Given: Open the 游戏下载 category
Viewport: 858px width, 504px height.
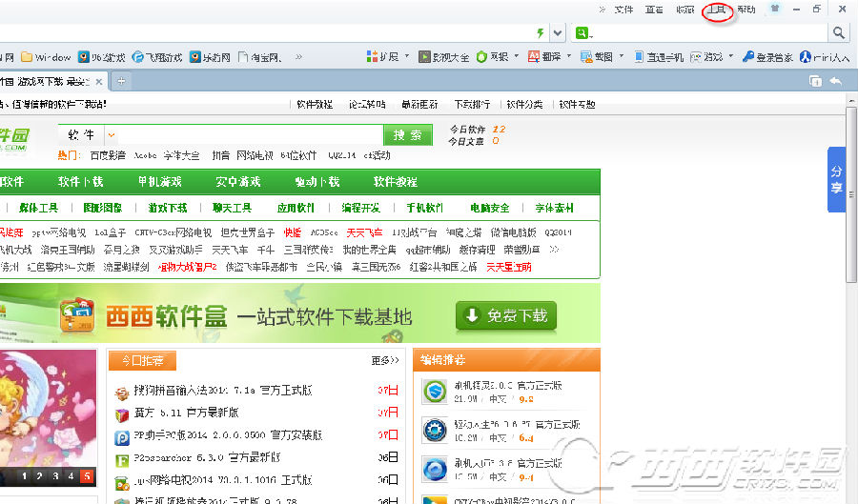Looking at the screenshot, I should coord(168,208).
